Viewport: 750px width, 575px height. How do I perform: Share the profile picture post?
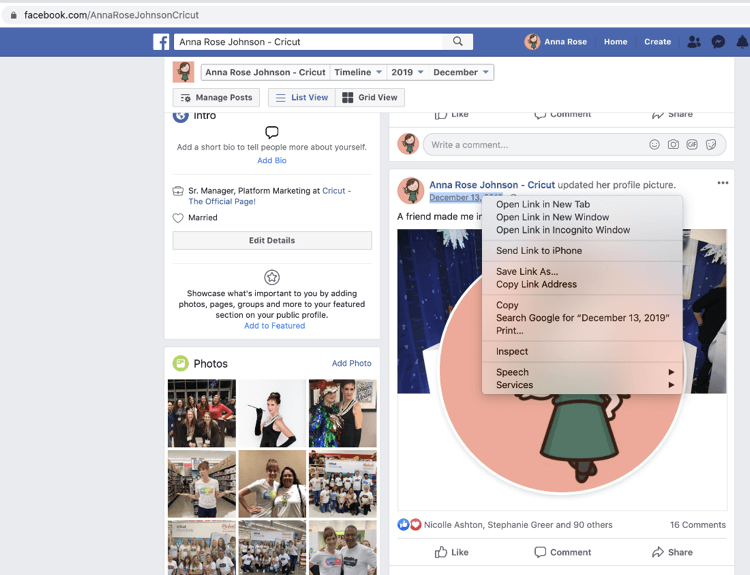click(x=672, y=552)
